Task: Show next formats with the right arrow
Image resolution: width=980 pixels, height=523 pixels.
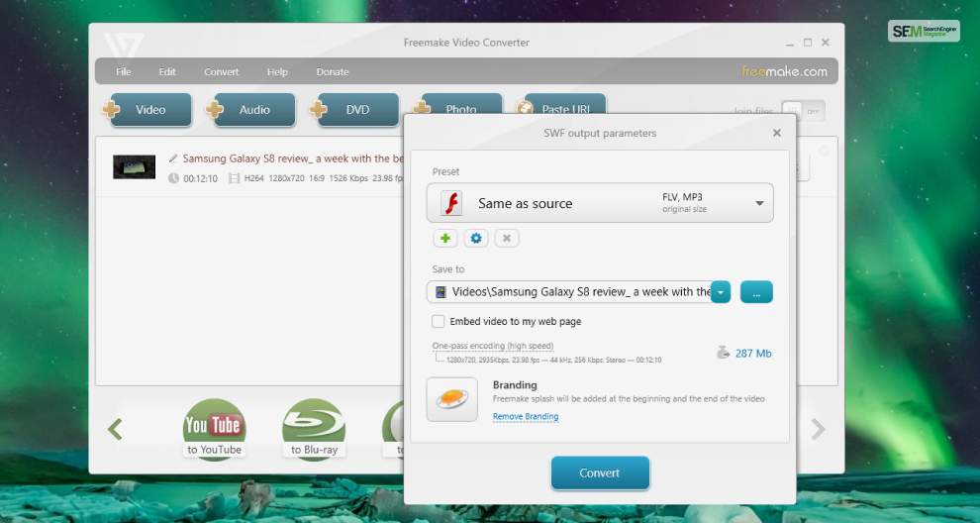Action: point(818,429)
